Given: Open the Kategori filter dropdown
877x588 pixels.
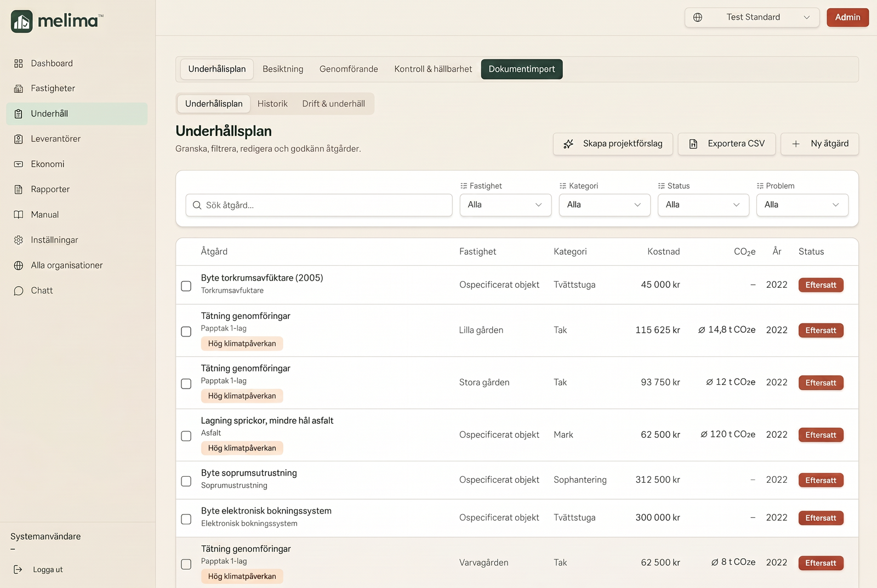Looking at the screenshot, I should 605,205.
